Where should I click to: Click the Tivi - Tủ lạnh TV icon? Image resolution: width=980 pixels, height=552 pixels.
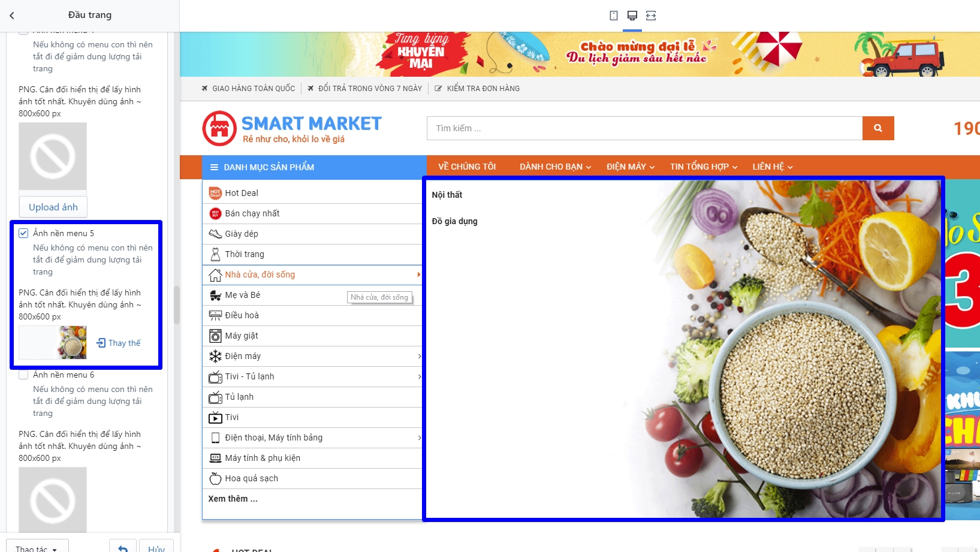[x=215, y=376]
